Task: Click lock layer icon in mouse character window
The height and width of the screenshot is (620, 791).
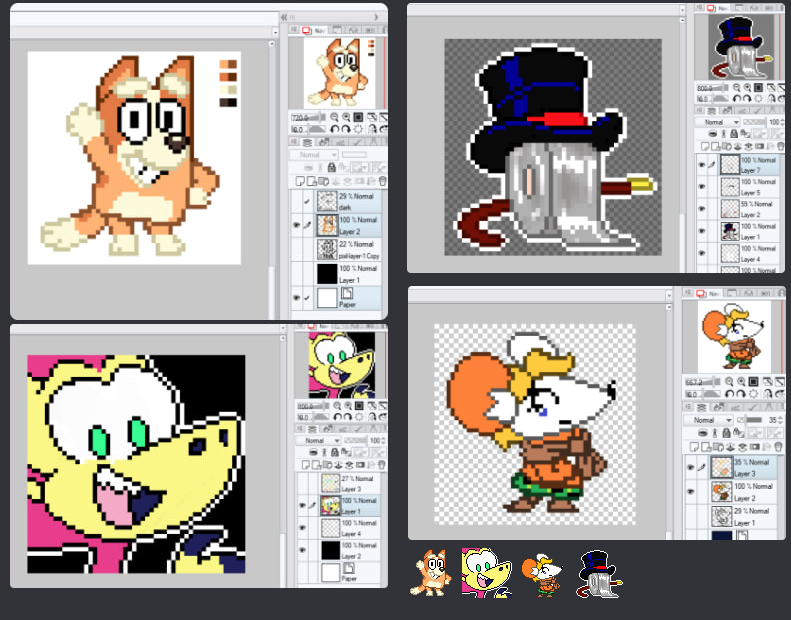Action: point(726,433)
